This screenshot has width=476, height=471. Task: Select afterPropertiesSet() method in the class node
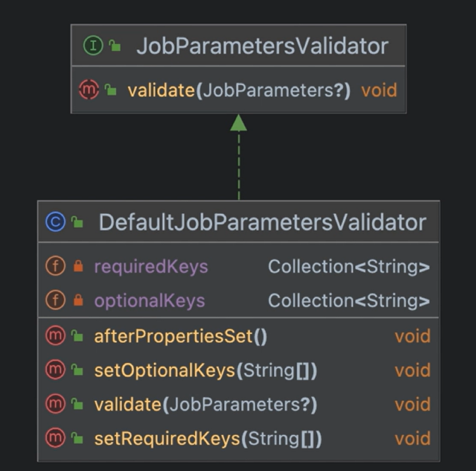180,336
